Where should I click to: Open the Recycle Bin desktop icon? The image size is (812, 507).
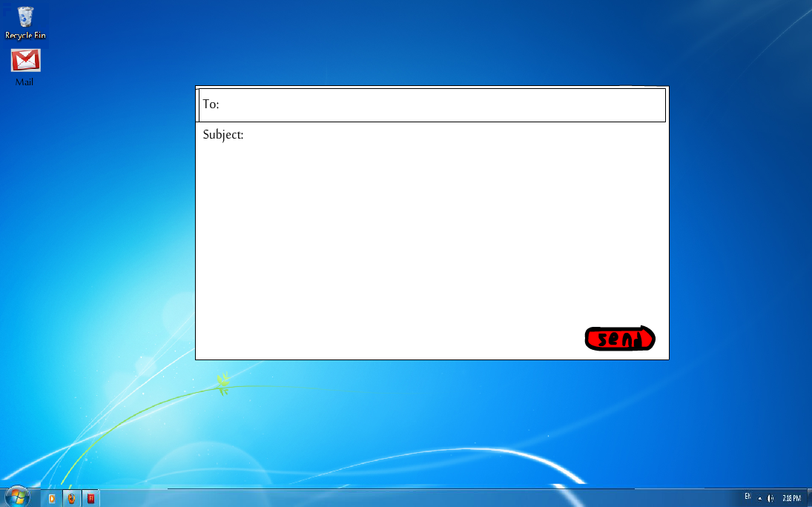pos(25,23)
